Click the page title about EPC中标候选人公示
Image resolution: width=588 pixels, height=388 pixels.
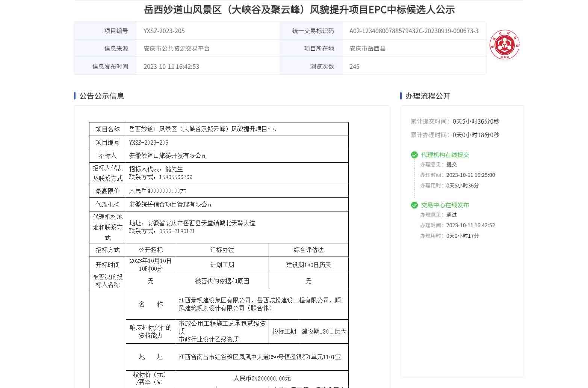pyautogui.click(x=299, y=9)
